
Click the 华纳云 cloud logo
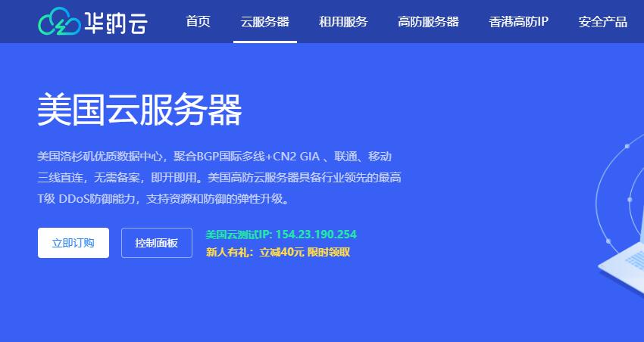92,21
